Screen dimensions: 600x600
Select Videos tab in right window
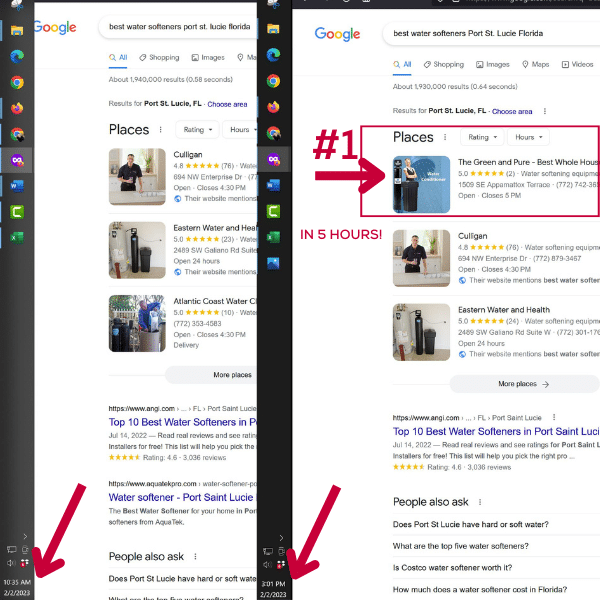[x=577, y=65]
